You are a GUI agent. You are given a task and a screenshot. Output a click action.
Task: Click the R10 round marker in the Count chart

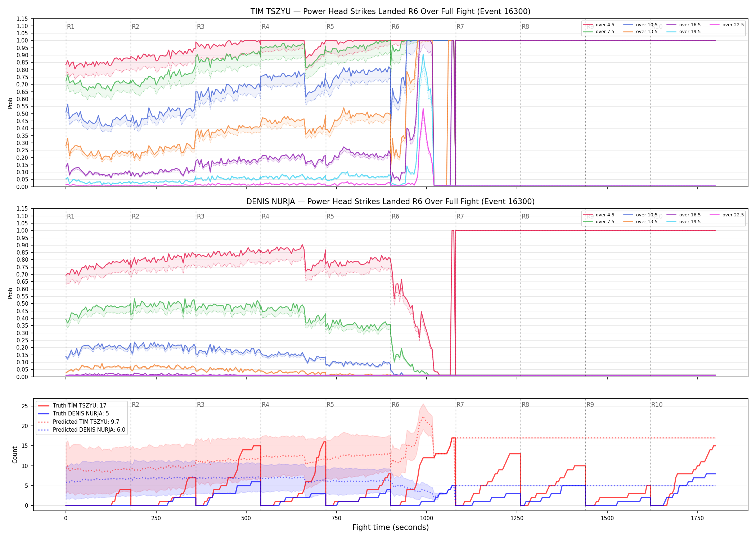pos(657,405)
